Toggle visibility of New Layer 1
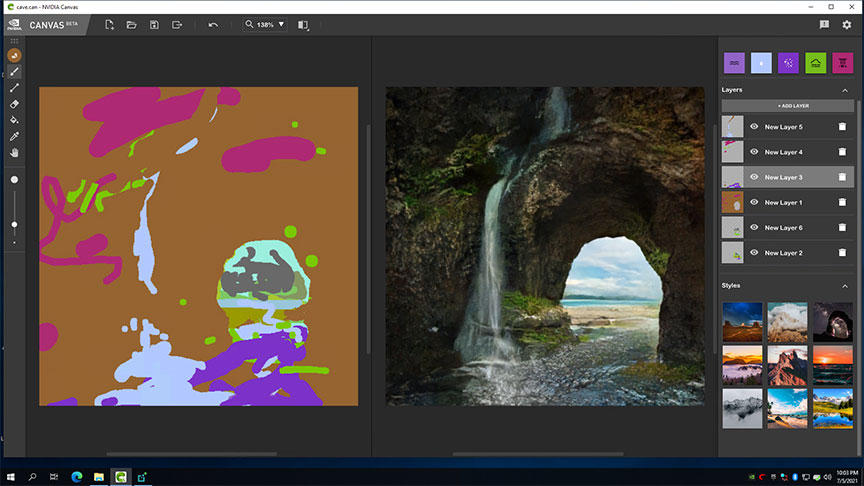 tap(754, 203)
